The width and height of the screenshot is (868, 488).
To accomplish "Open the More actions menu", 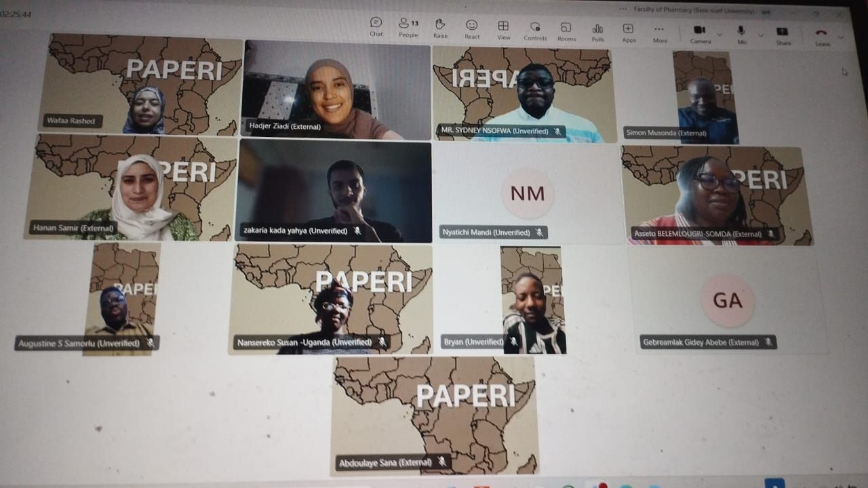I will pos(659,33).
